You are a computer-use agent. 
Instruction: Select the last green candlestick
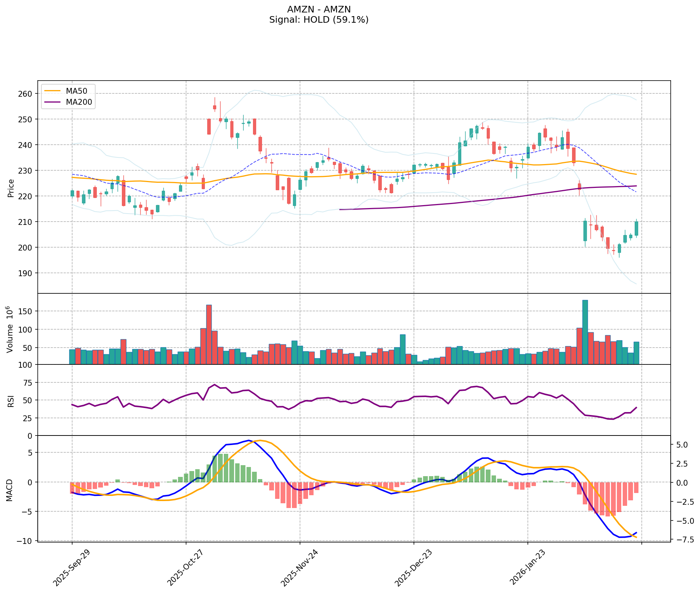(x=636, y=229)
